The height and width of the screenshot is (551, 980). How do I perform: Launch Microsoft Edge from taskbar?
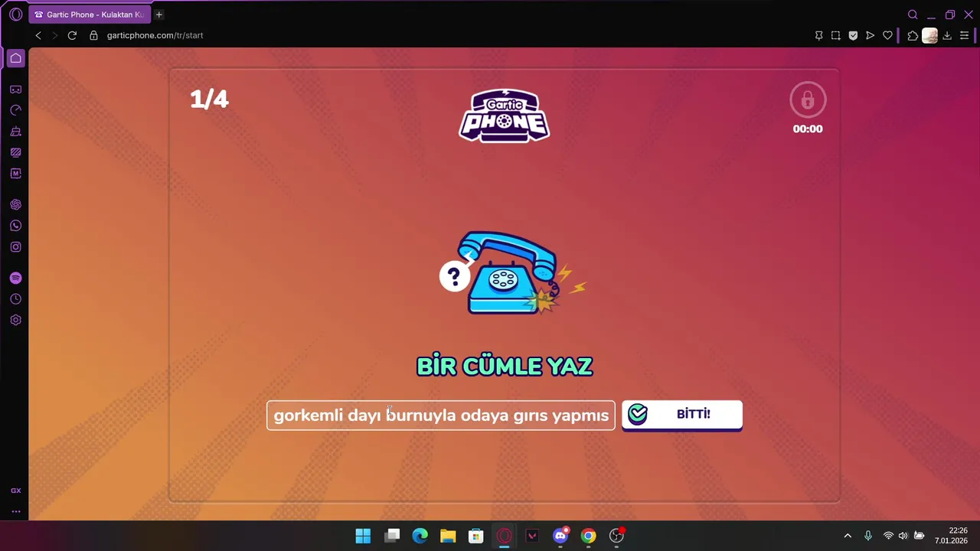pyautogui.click(x=420, y=536)
